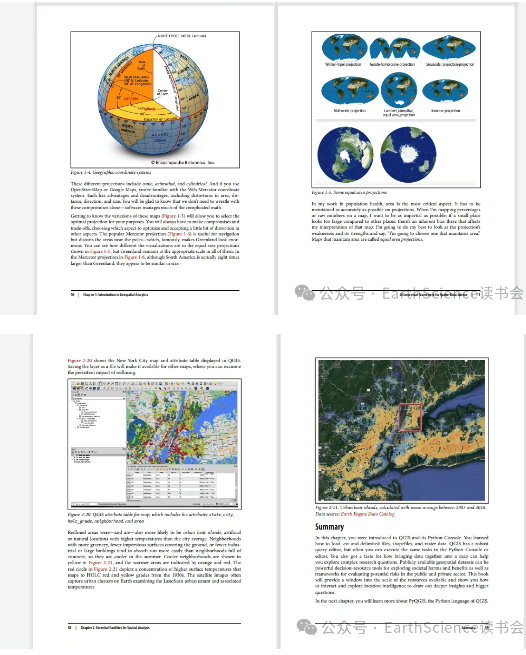
Task: Open the Figure 2-20 link starting the paragraph
Action: click(80, 360)
